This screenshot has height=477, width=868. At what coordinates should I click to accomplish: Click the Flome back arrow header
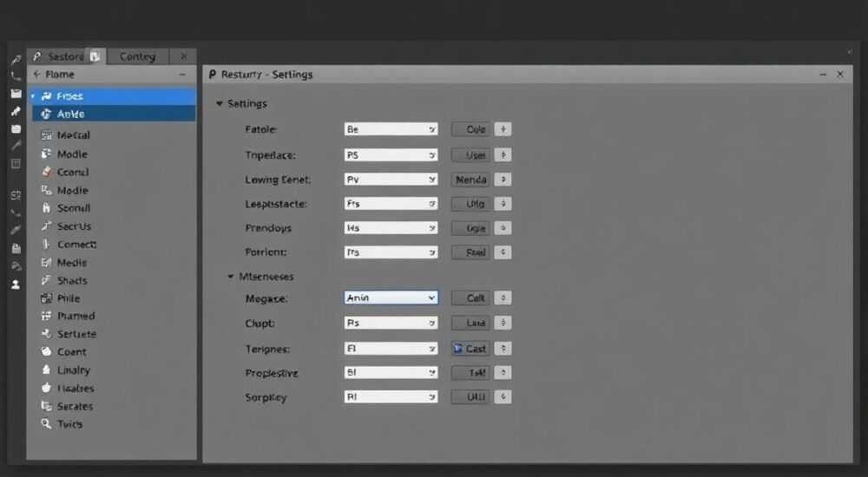[x=54, y=74]
